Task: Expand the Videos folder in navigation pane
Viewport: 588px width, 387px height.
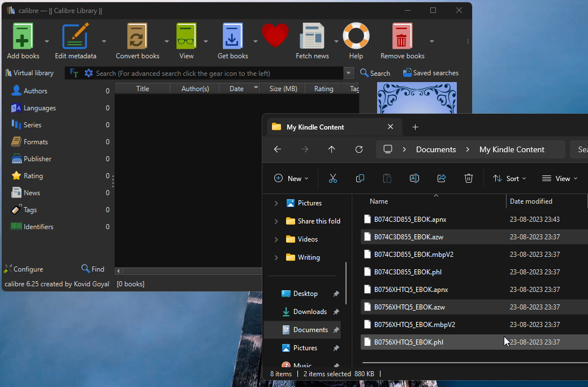Action: tap(276, 239)
